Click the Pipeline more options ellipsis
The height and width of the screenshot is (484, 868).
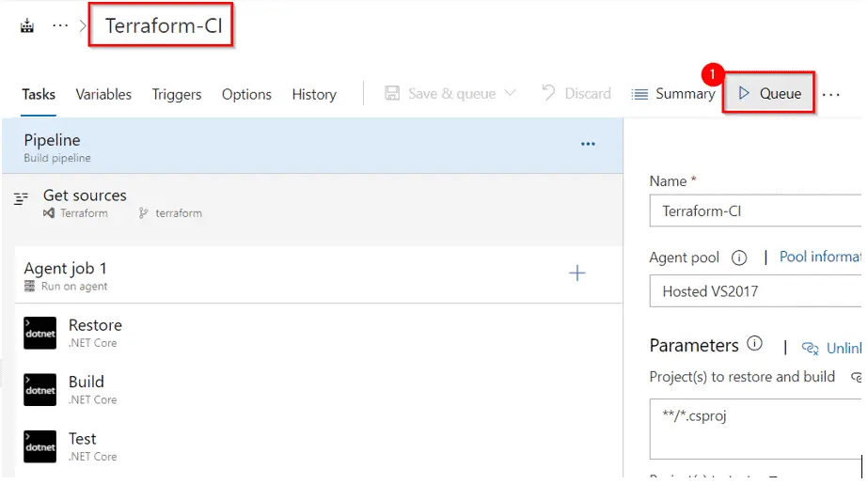coord(588,144)
